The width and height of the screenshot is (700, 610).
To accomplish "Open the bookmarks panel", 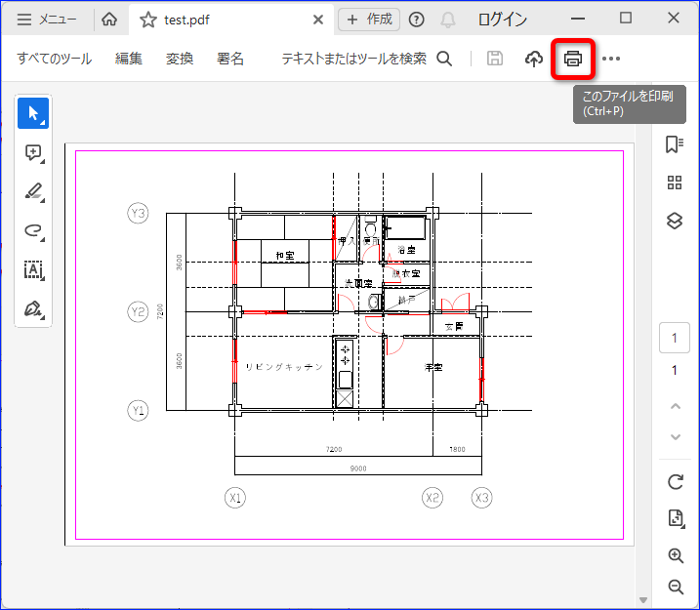I will (675, 144).
